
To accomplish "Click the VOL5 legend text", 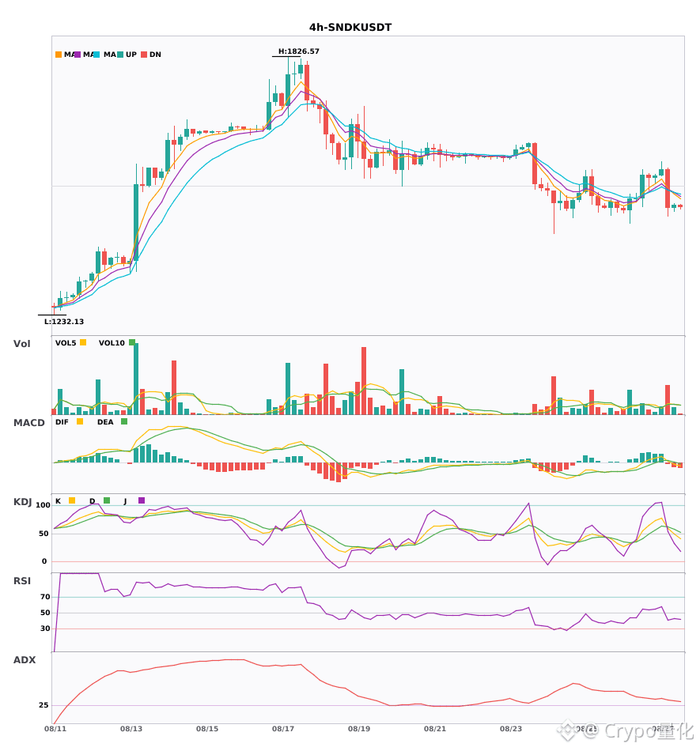I will coord(66,343).
